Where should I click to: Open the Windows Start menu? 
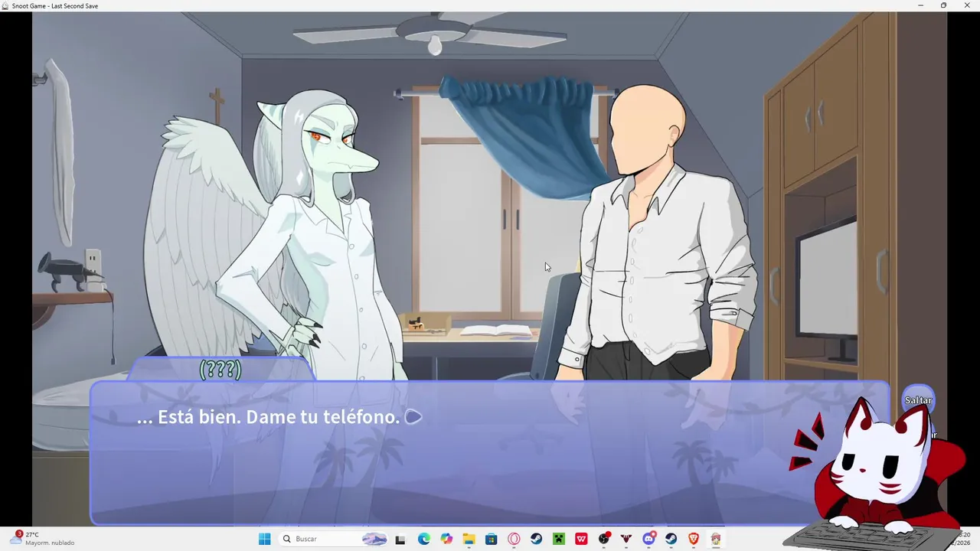point(265,539)
